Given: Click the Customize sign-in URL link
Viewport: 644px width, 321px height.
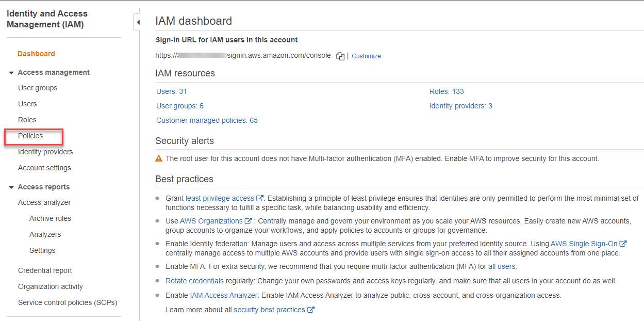Looking at the screenshot, I should point(366,56).
